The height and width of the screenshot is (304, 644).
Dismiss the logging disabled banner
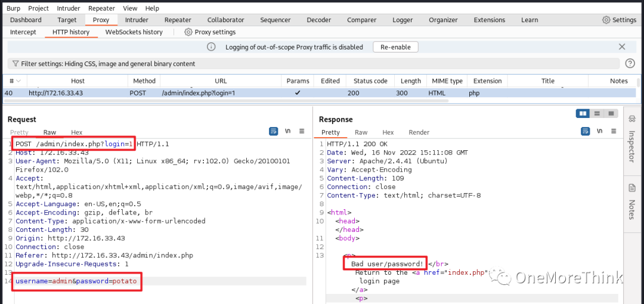click(622, 47)
